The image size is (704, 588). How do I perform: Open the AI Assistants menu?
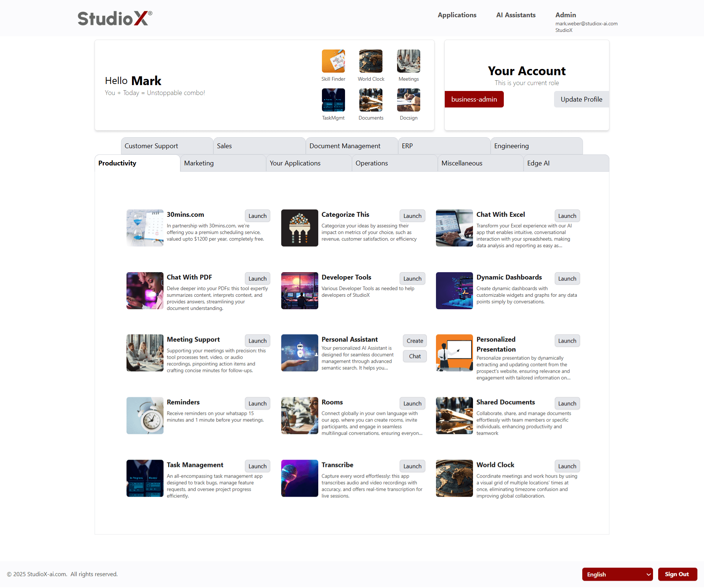[x=516, y=15]
